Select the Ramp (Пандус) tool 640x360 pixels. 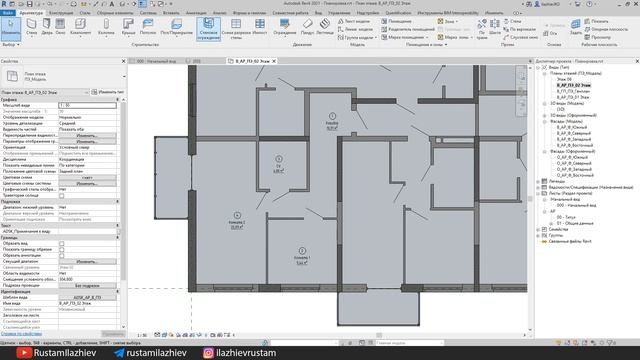(307, 27)
